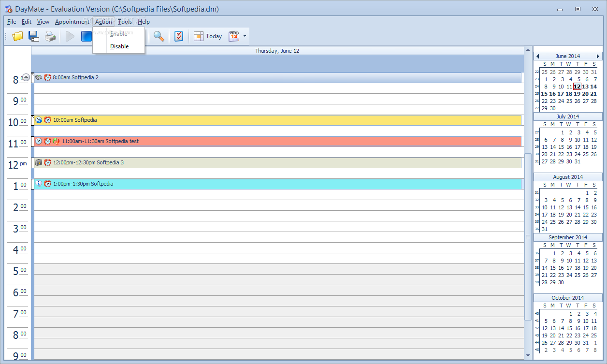Select the 11:00am-11:30am Softpedia test appointment

[x=278, y=141]
